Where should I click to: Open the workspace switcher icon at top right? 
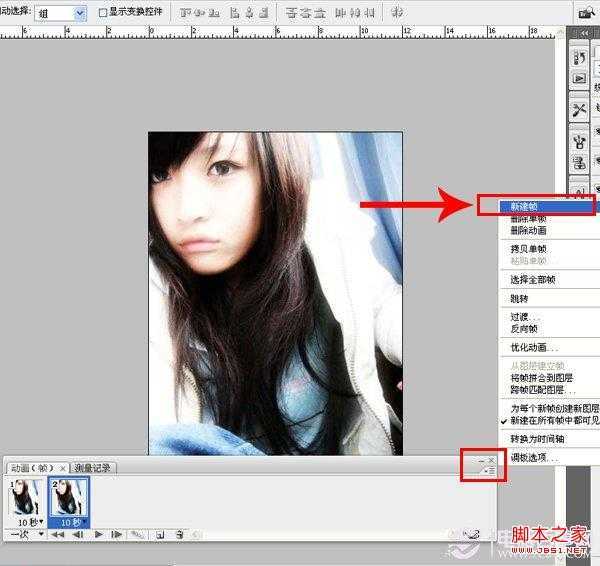click(586, 13)
